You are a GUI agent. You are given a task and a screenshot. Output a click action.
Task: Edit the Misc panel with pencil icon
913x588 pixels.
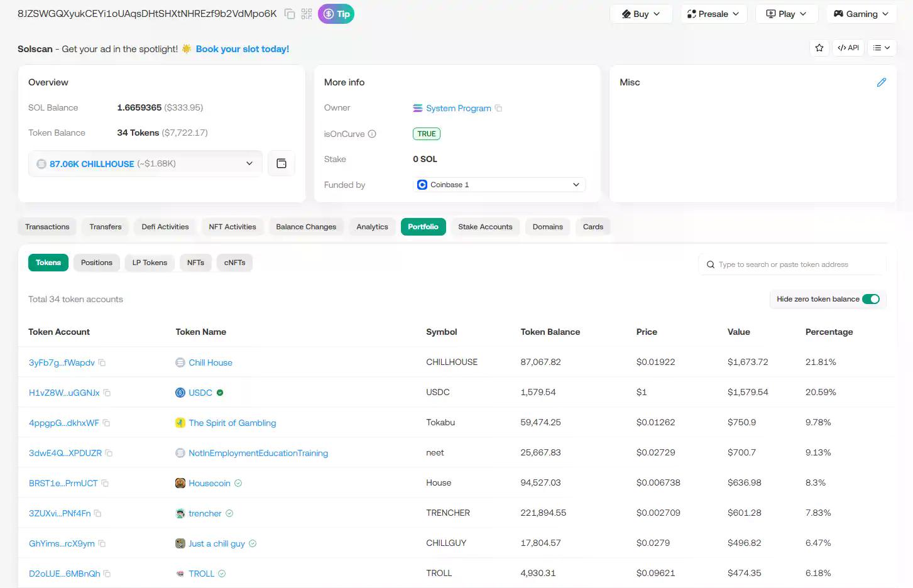coord(882,82)
